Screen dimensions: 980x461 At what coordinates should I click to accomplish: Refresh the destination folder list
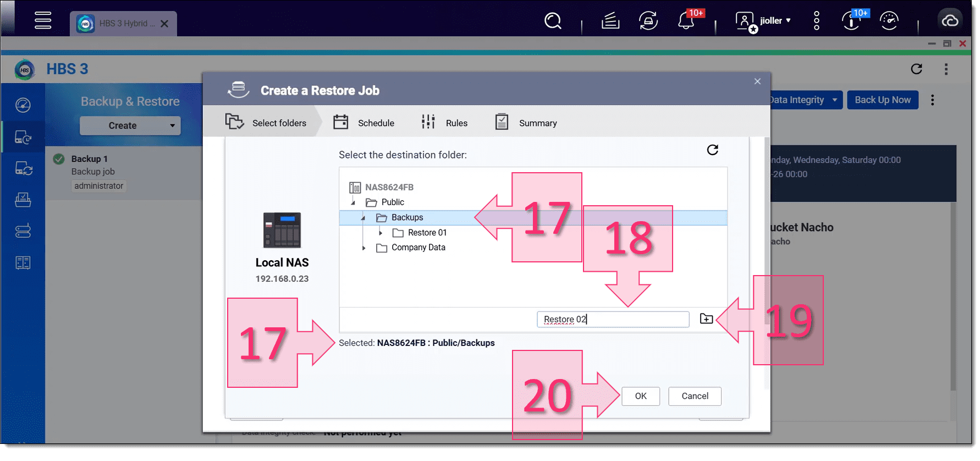pyautogui.click(x=713, y=150)
